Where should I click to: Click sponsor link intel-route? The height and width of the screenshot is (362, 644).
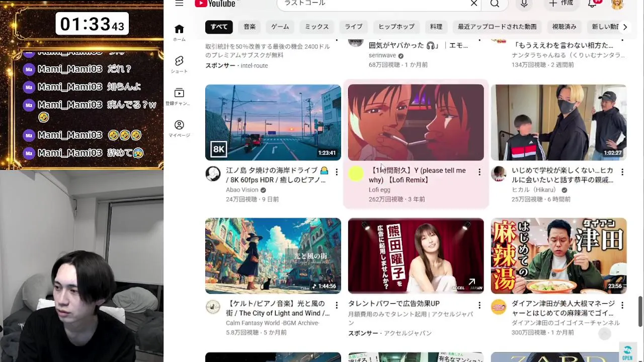coord(254,66)
